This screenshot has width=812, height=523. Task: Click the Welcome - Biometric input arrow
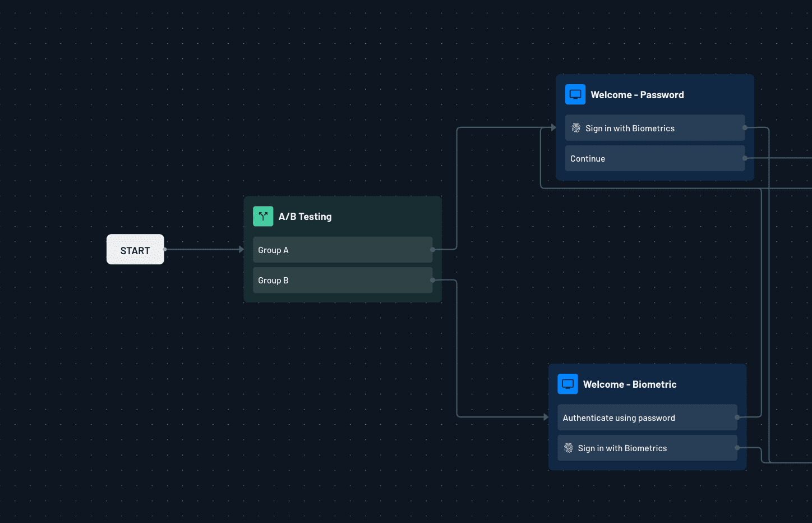point(546,417)
